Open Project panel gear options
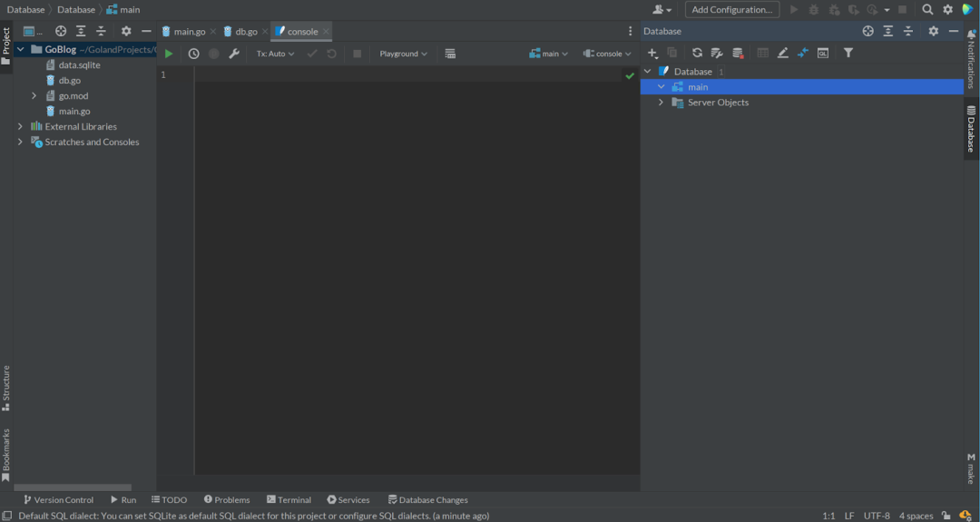The width and height of the screenshot is (980, 522). (126, 31)
